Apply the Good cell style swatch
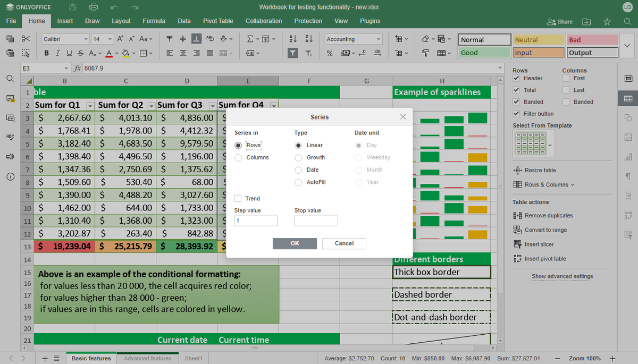 pos(484,53)
